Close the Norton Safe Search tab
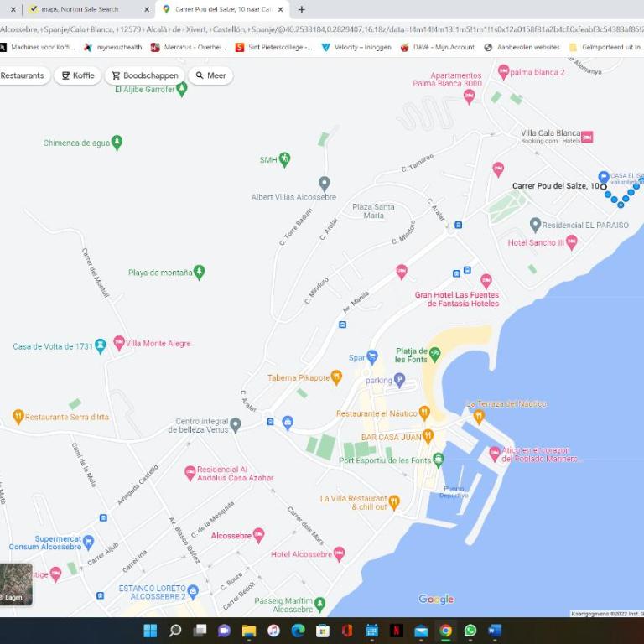Image resolution: width=644 pixels, height=644 pixels. coord(147,9)
